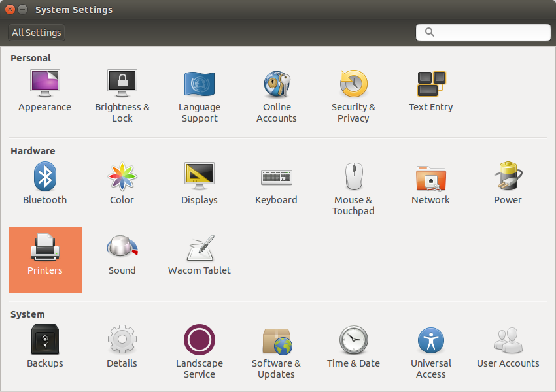Open Security & Privacy settings

coord(353,96)
